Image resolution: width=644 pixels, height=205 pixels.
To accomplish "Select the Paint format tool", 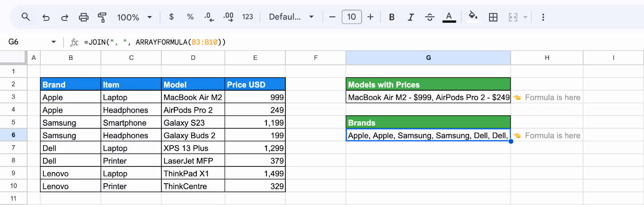I will (102, 17).
